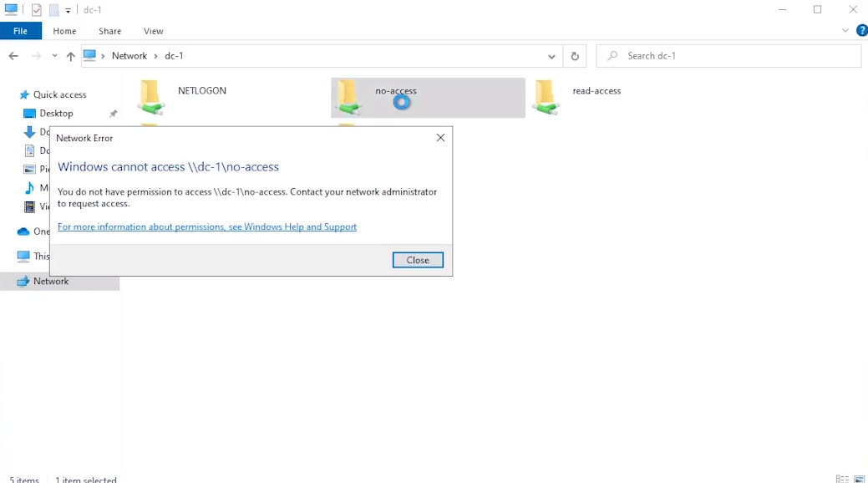Click the computer icon in address bar

[89, 55]
